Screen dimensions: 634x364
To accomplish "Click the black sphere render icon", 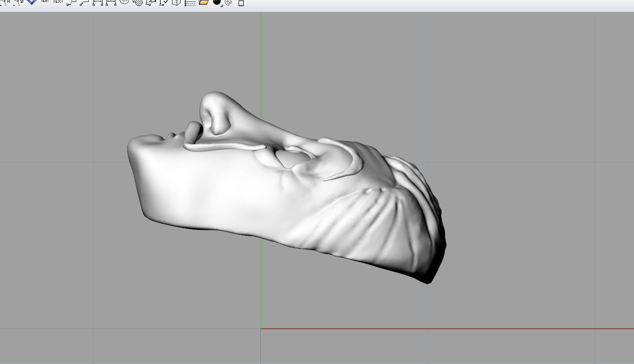I will (217, 2).
